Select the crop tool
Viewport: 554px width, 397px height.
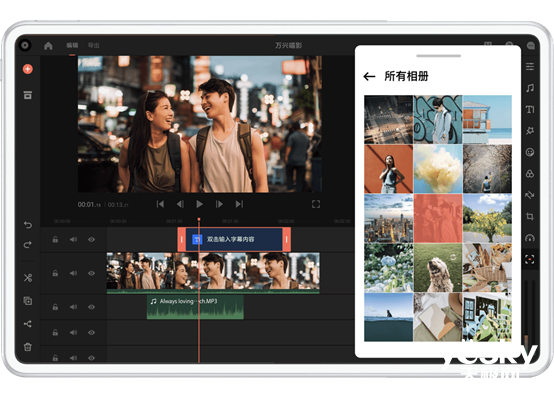pyautogui.click(x=530, y=217)
